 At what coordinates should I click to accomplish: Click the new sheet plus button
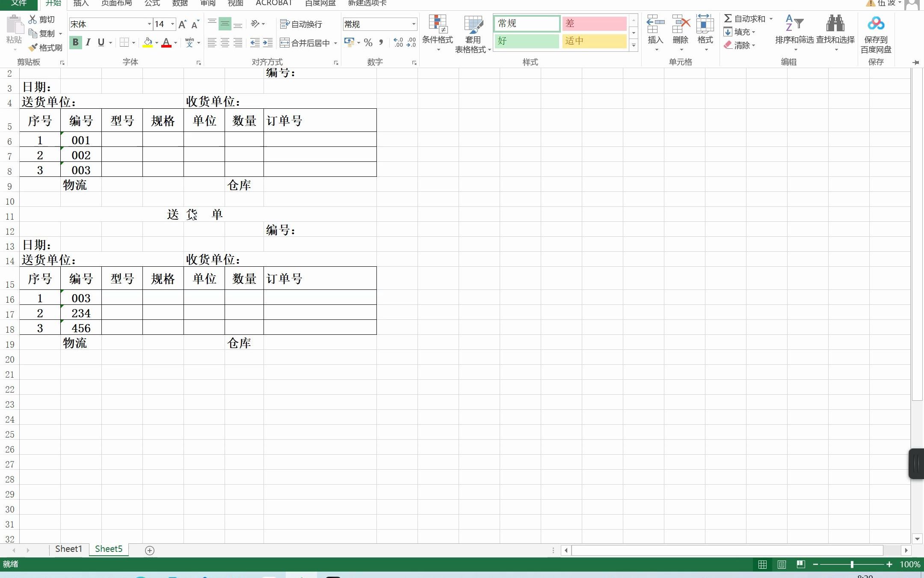click(x=149, y=550)
